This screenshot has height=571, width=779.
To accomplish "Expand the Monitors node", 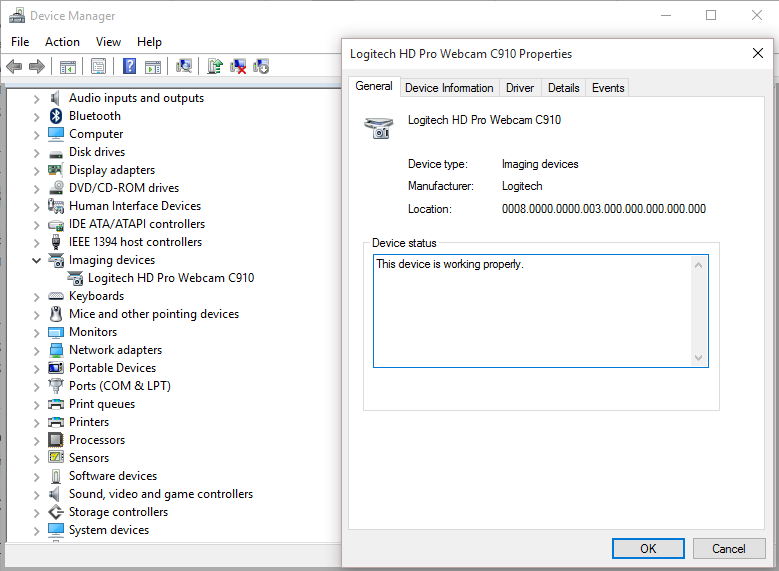I will (x=36, y=332).
